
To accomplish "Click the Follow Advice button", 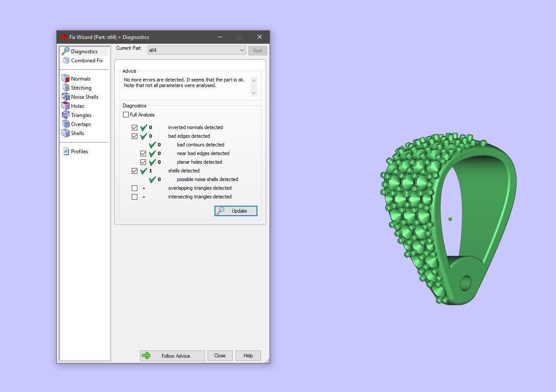I will 172,356.
